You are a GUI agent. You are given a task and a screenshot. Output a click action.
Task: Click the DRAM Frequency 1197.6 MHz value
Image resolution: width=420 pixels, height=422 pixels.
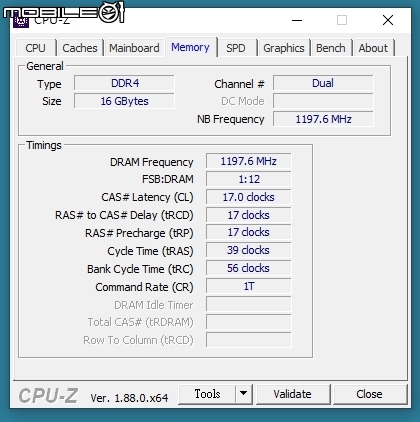click(x=249, y=161)
